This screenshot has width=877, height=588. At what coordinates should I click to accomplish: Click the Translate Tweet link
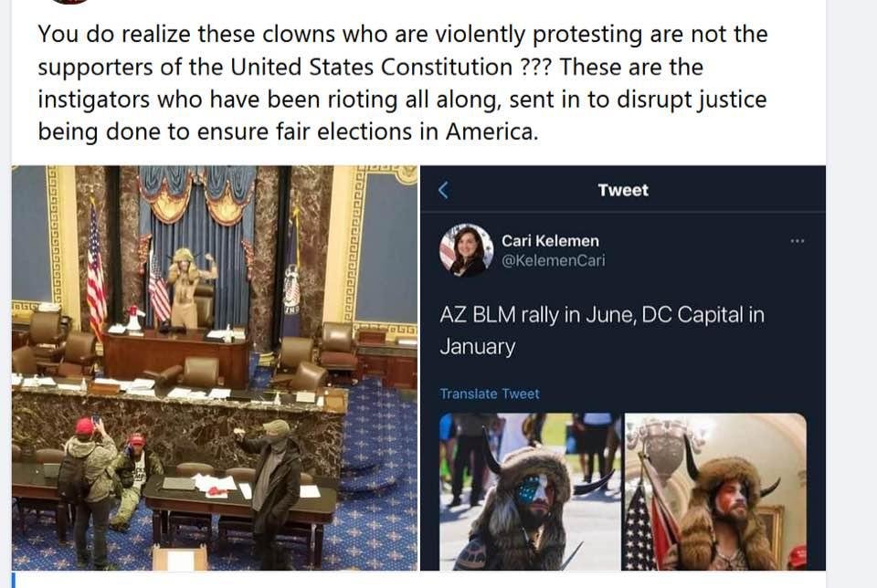[x=490, y=394]
